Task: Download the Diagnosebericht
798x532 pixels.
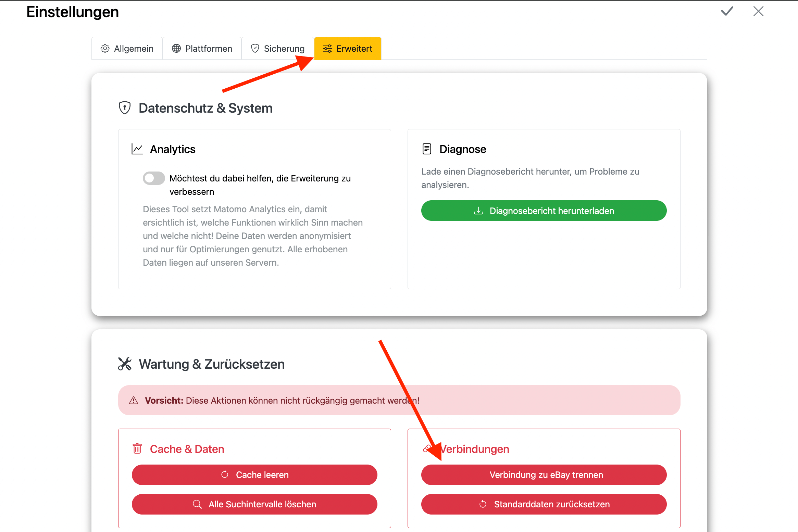Action: tap(544, 211)
